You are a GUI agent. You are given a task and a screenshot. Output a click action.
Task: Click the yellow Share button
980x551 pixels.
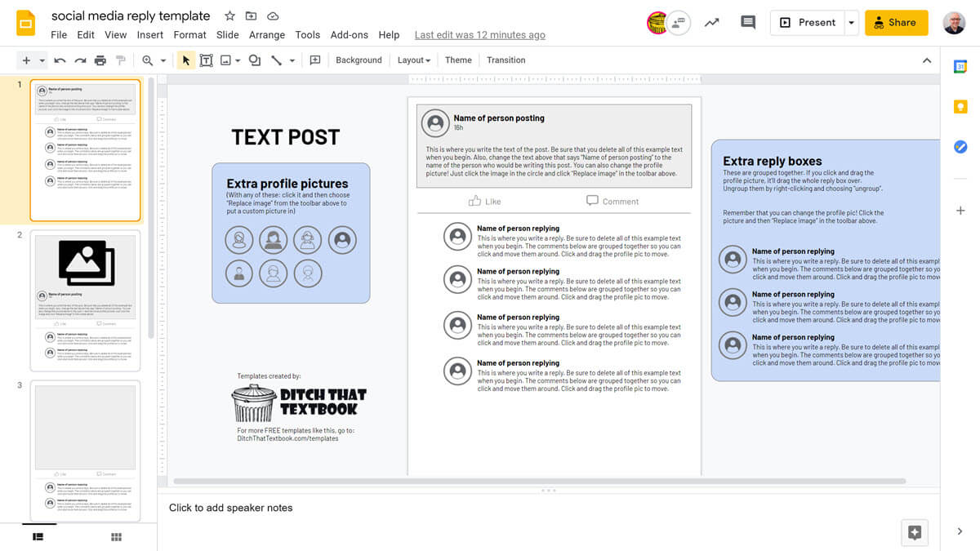point(896,23)
